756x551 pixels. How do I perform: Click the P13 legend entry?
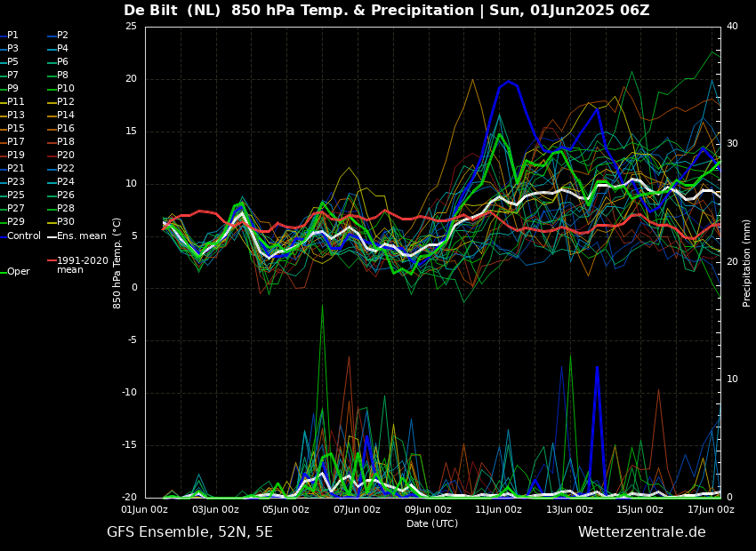(12, 116)
